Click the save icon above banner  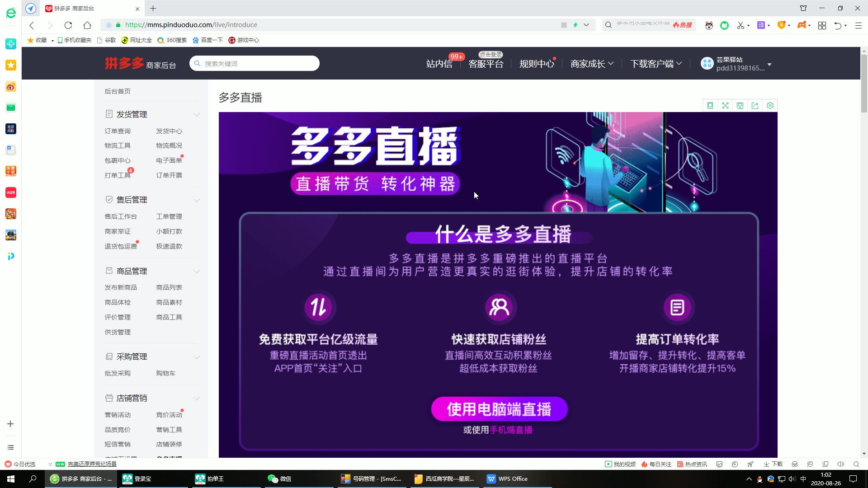pyautogui.click(x=740, y=105)
